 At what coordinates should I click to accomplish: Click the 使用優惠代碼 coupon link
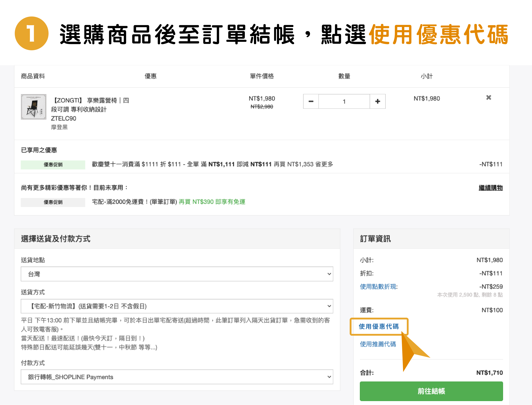click(378, 326)
